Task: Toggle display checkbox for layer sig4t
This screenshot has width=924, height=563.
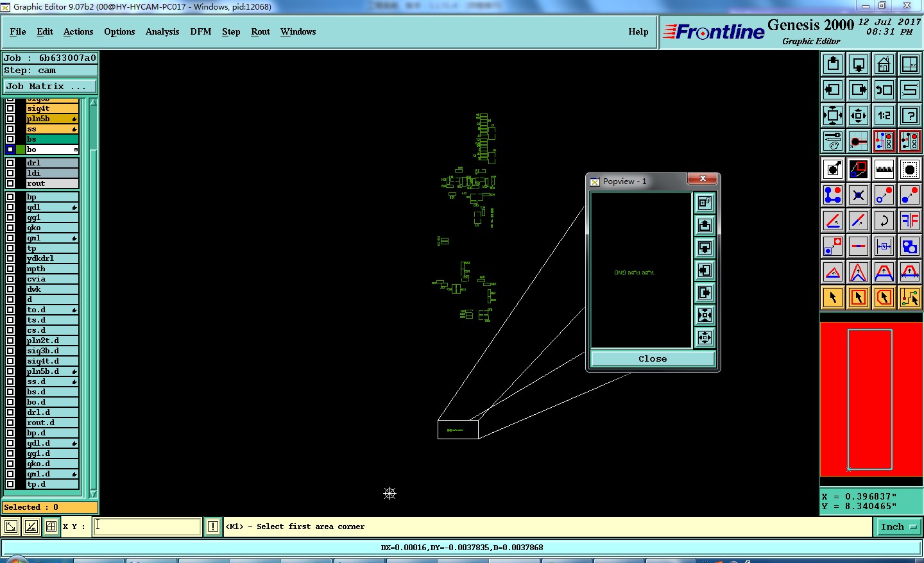Action: click(10, 108)
